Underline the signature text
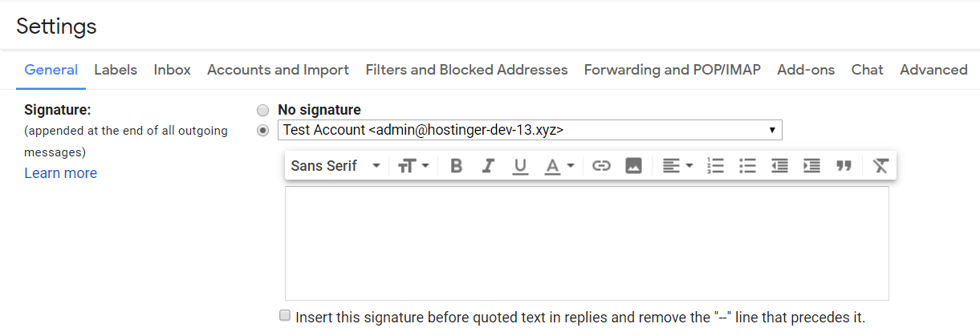The image size is (980, 336). pyautogui.click(x=520, y=166)
